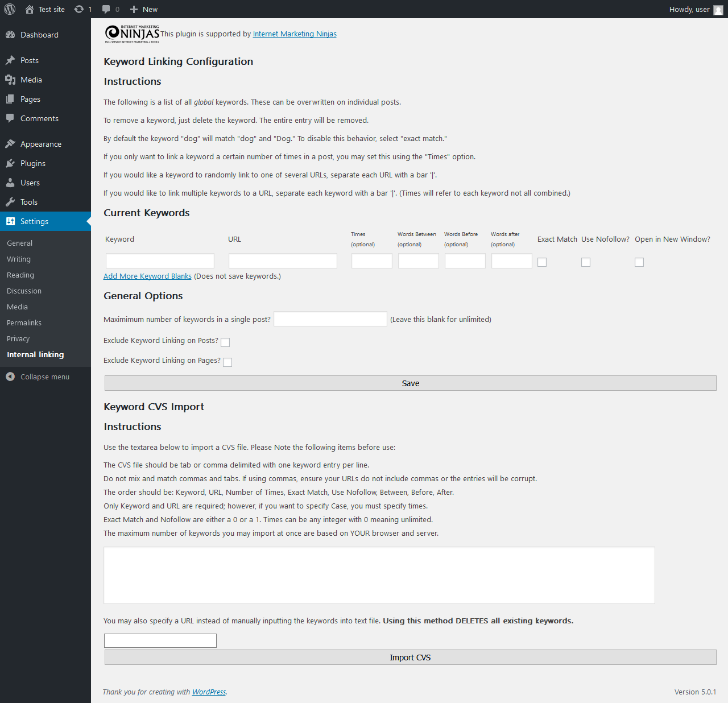This screenshot has width=728, height=703.
Task: Select Internal linking submenu item
Action: point(35,354)
